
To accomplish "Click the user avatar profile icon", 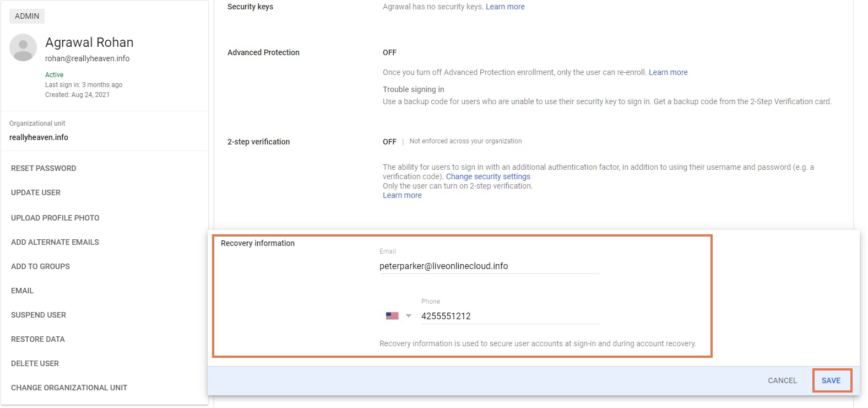I will pos(23,47).
